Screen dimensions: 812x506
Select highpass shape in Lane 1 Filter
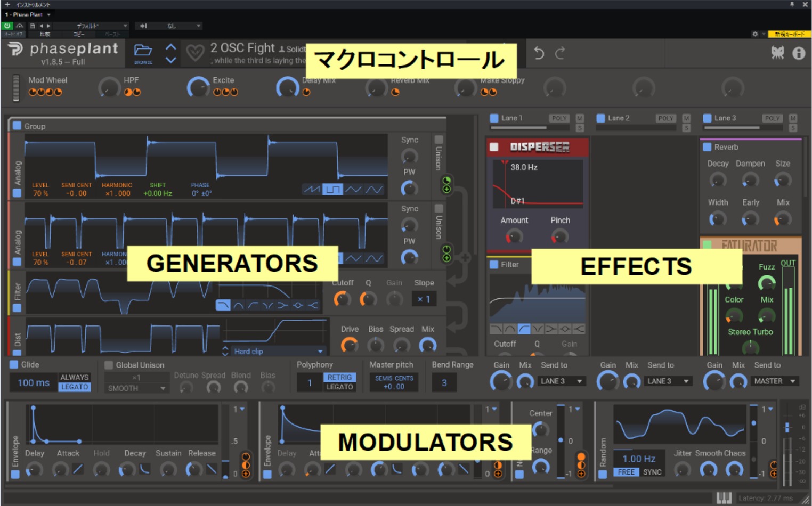tap(524, 329)
